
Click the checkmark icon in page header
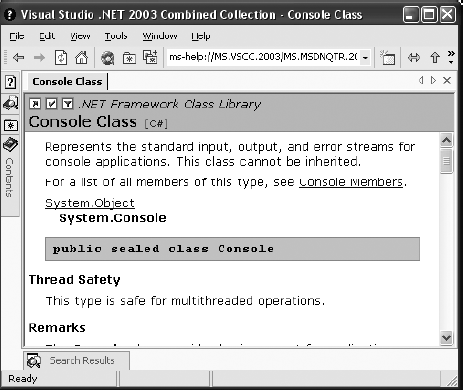pyautogui.click(x=51, y=104)
